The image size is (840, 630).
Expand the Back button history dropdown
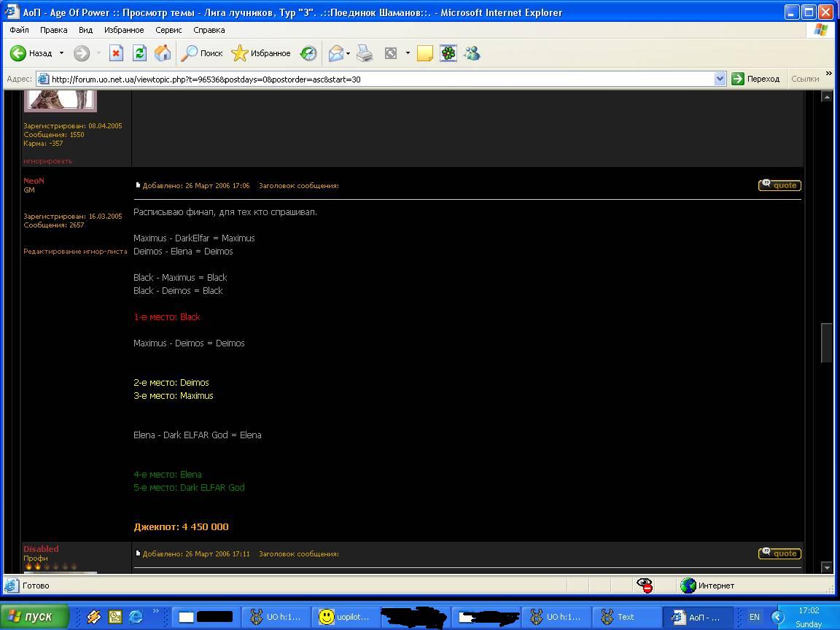point(61,53)
